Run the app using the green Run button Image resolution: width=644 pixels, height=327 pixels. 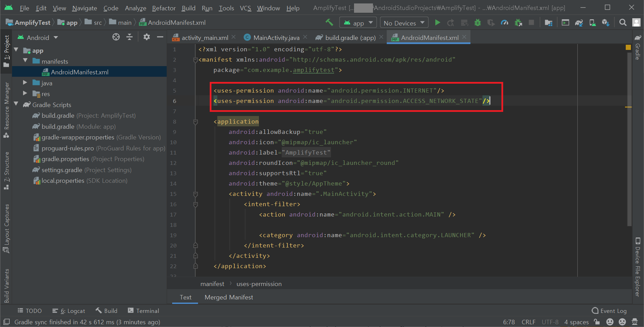[x=437, y=22]
